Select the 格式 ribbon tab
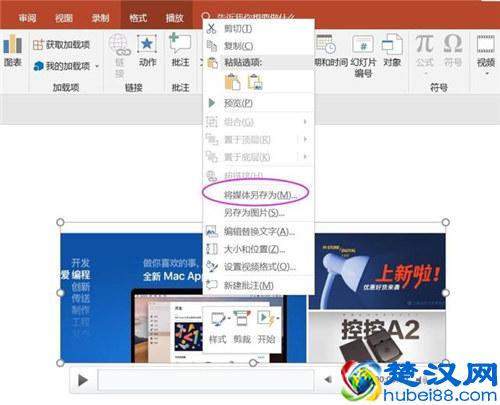Image resolution: width=500 pixels, height=405 pixels. pyautogui.click(x=138, y=18)
